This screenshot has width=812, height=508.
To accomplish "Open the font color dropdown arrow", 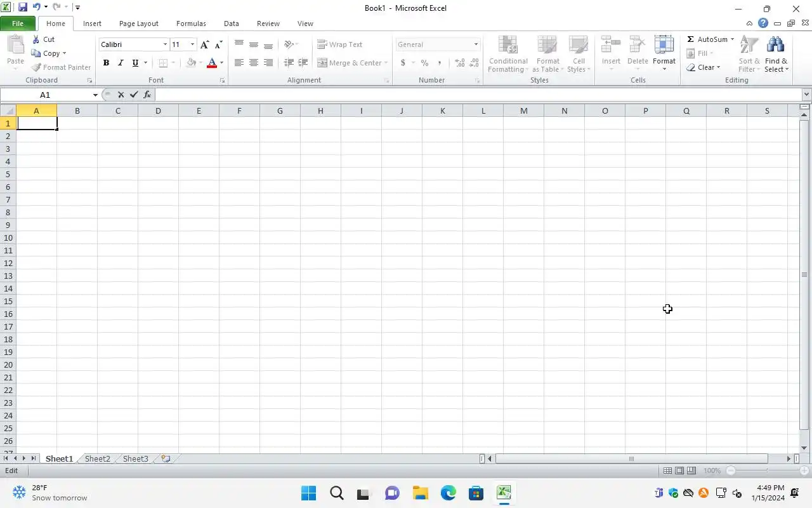I will pyautogui.click(x=221, y=63).
